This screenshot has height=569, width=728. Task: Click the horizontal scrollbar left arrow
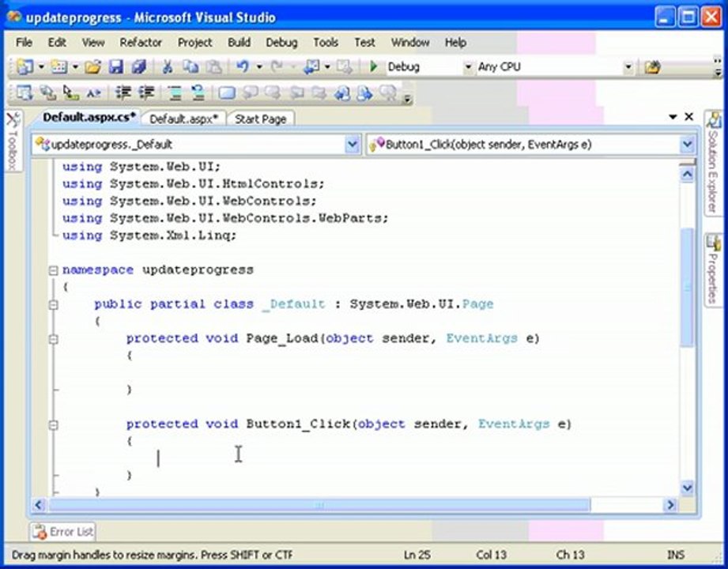(39, 504)
